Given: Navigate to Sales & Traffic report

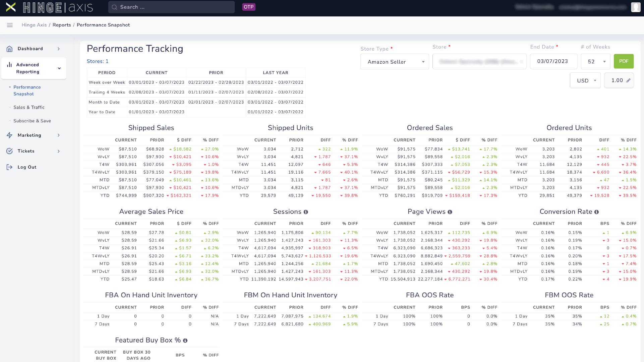Looking at the screenshot, I should [x=29, y=107].
